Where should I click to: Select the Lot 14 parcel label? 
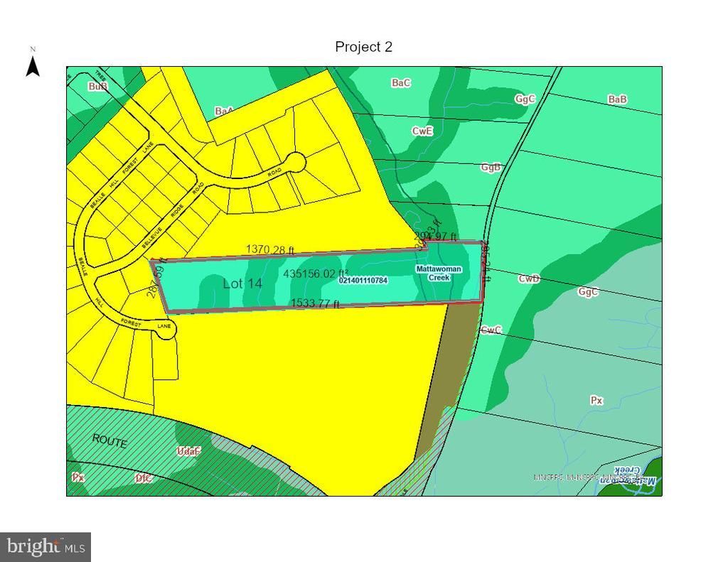(242, 283)
